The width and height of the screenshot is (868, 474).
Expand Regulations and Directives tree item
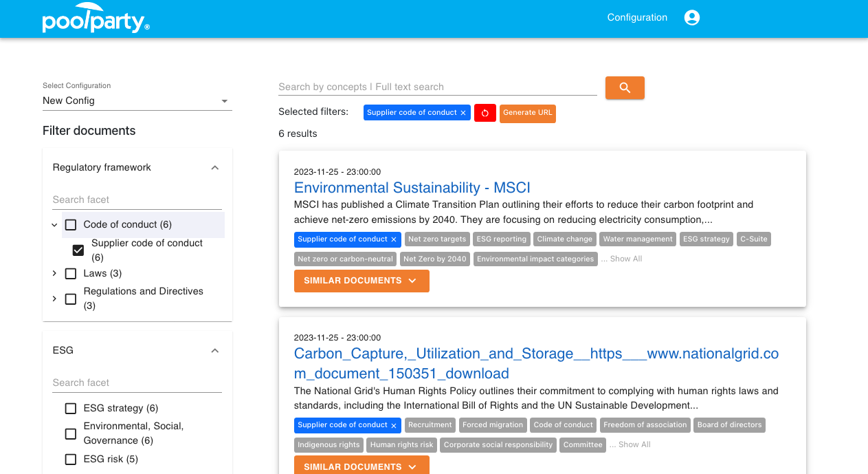coord(54,299)
